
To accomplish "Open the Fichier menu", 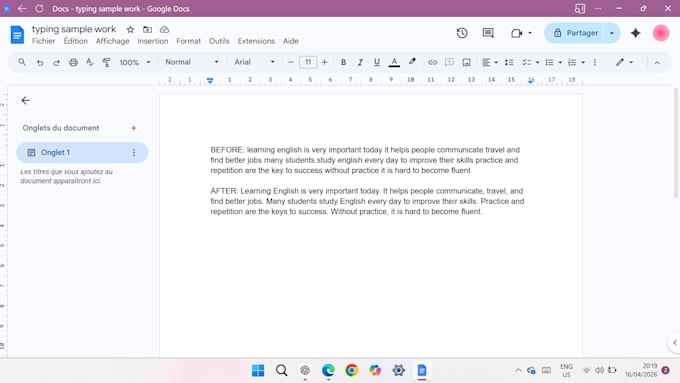I will pos(43,41).
